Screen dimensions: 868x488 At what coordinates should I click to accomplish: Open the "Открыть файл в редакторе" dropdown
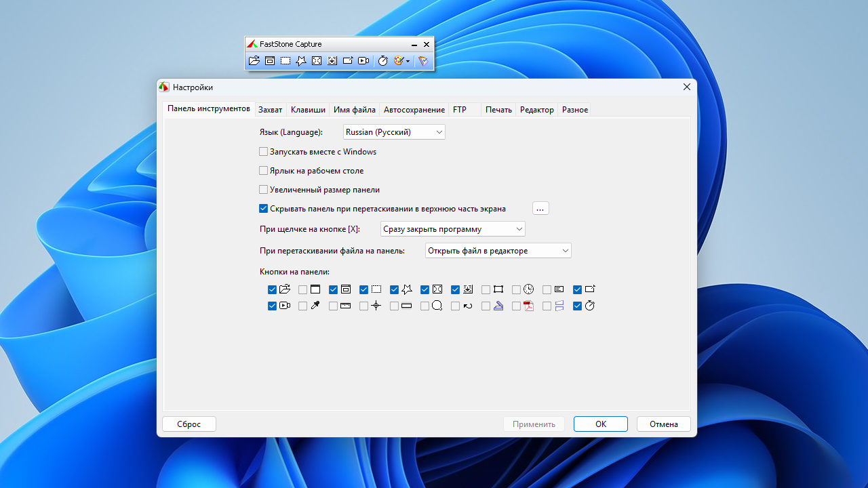[498, 251]
